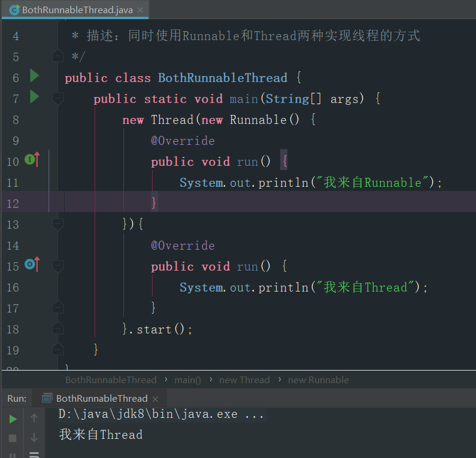Click the main method name on line 7

(244, 99)
